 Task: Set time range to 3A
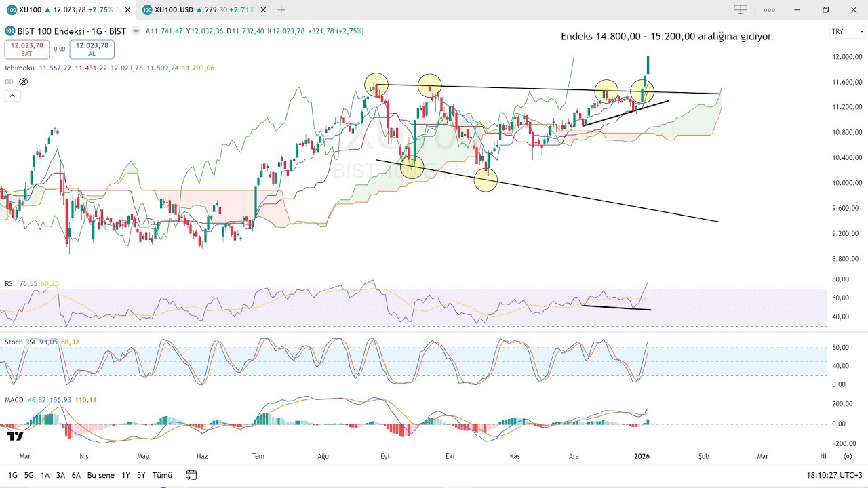click(60, 475)
